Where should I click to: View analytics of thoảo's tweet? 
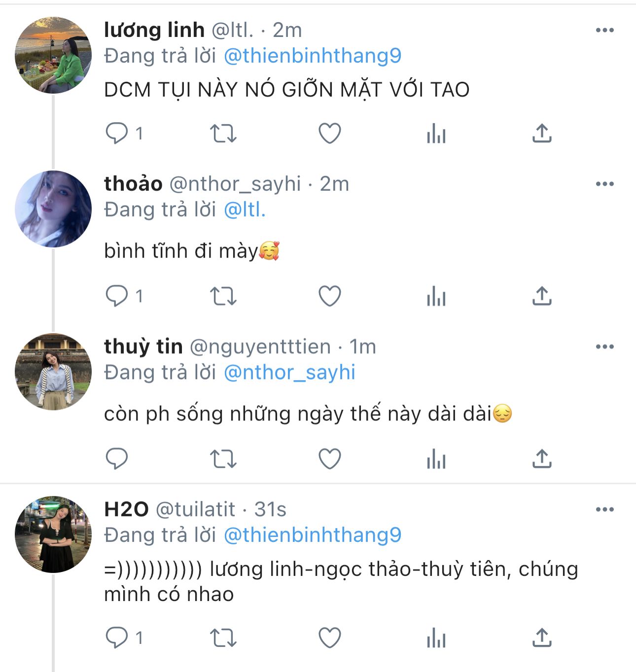pyautogui.click(x=436, y=296)
